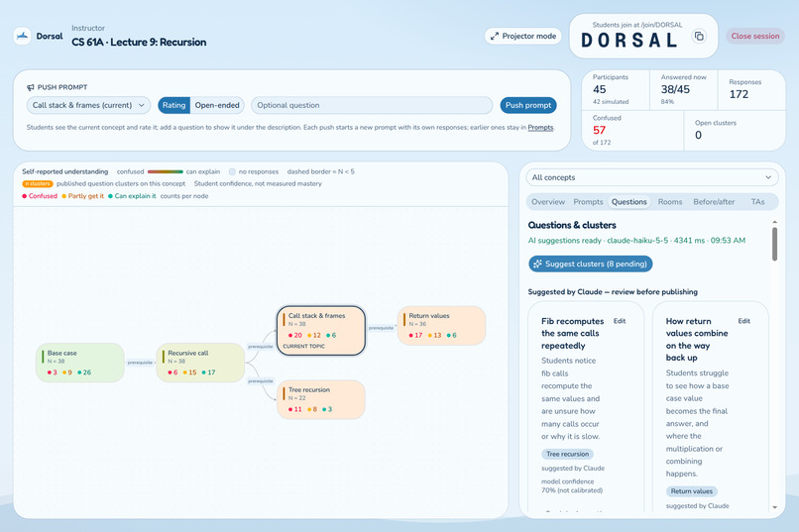This screenshot has width=799, height=532.
Task: Click the orange n clusters legend badge
Action: tap(38, 184)
